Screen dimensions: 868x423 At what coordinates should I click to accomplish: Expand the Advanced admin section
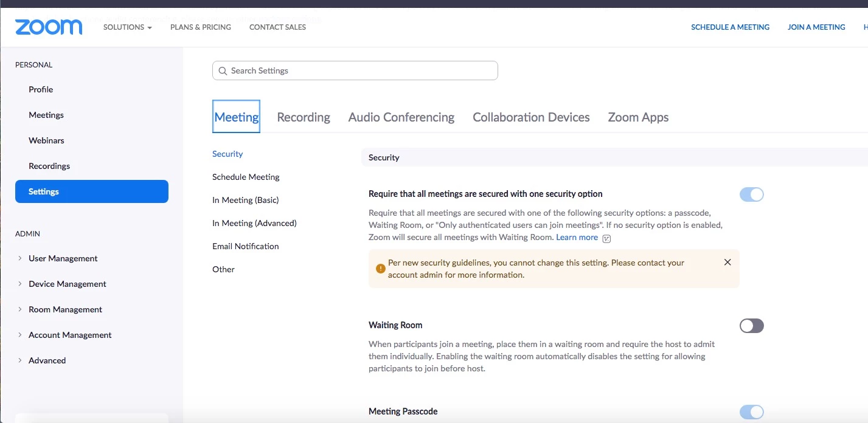pyautogui.click(x=41, y=360)
